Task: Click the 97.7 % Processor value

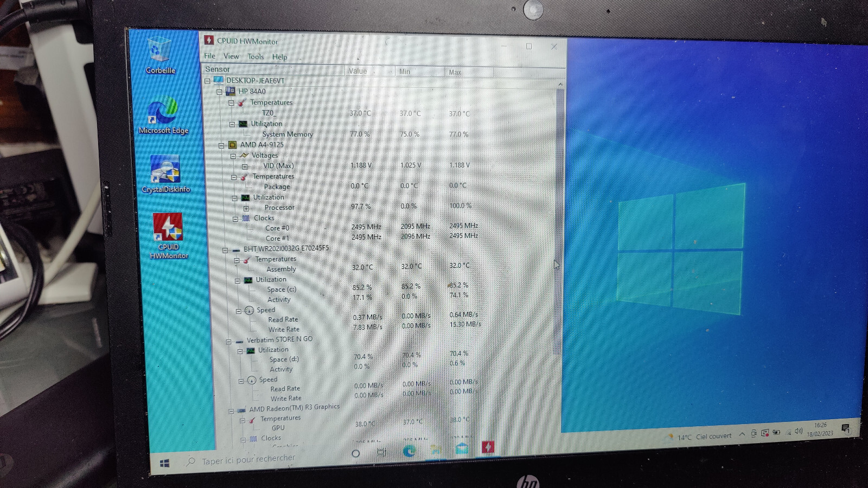Action: (361, 207)
